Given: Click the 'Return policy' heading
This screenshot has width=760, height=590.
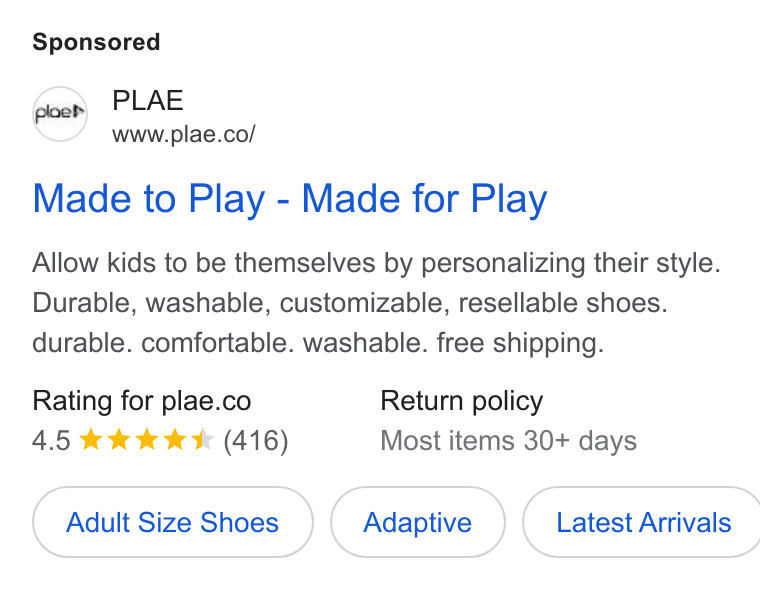Looking at the screenshot, I should click(x=461, y=401).
